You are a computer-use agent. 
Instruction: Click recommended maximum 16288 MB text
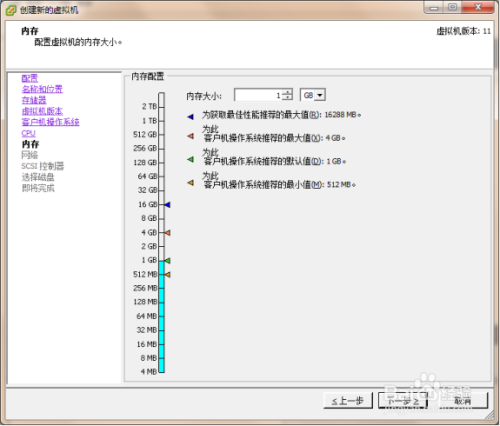coord(281,115)
